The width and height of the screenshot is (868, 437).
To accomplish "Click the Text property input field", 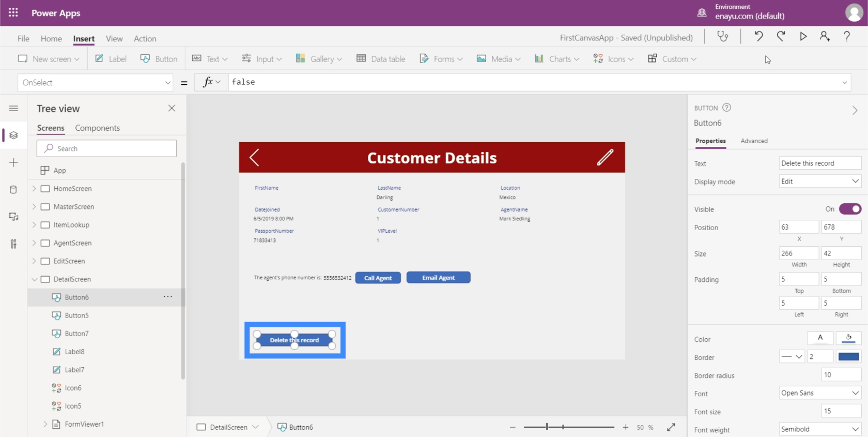I will pos(820,163).
